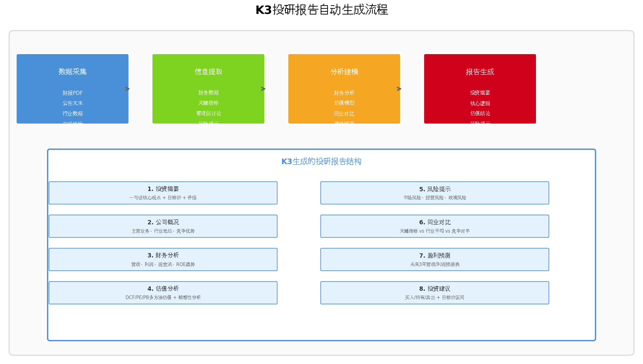643x364 pixels.
Task: Click the green 信息提取 stage heading
Action: [208, 72]
